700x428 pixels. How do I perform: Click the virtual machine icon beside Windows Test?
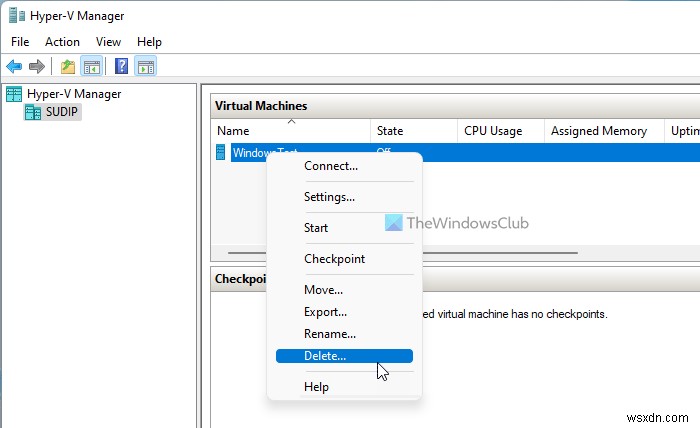tap(221, 152)
